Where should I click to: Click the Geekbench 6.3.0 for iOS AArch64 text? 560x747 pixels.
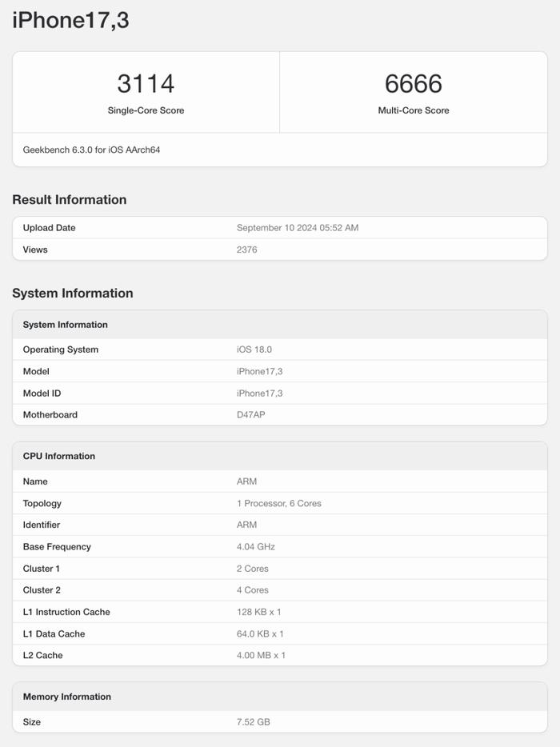click(91, 150)
